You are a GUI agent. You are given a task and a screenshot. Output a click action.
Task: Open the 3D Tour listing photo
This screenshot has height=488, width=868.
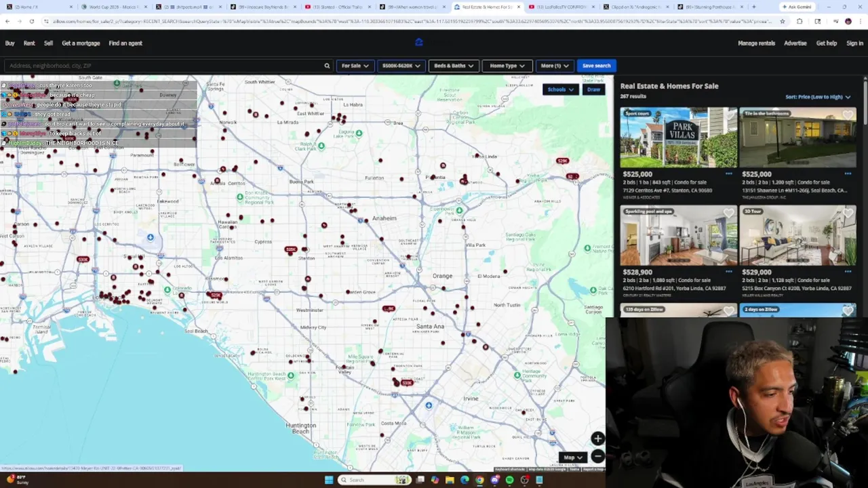tap(797, 235)
